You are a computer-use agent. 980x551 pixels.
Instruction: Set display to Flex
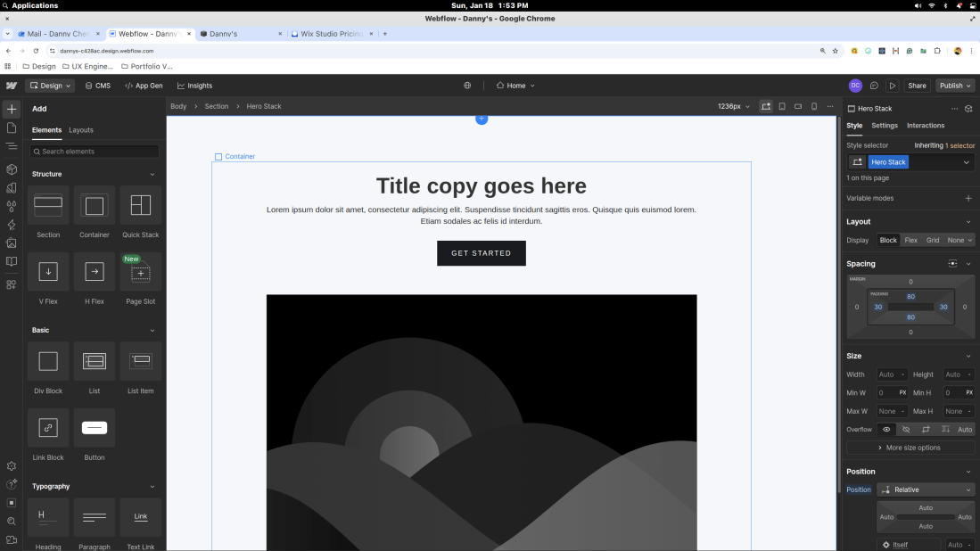[910, 240]
